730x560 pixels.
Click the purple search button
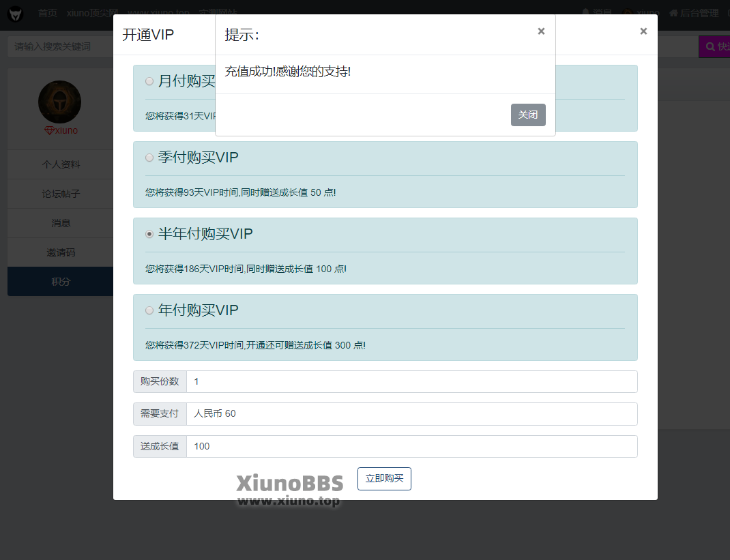pyautogui.click(x=714, y=46)
